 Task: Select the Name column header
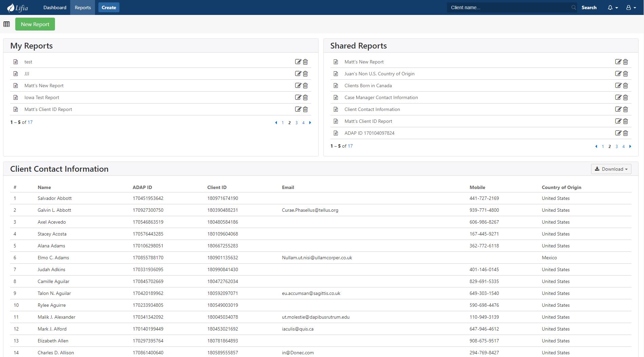pyautogui.click(x=44, y=187)
